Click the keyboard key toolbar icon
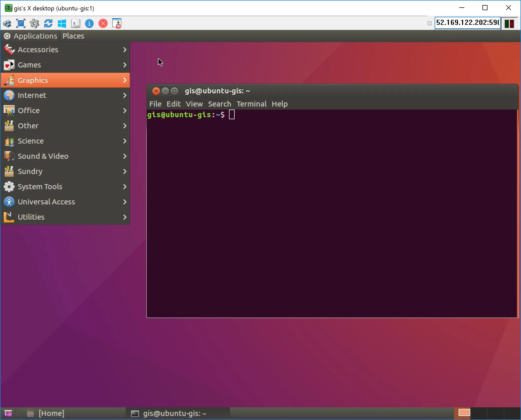Viewport: 521px width, 420px height. coord(76,24)
